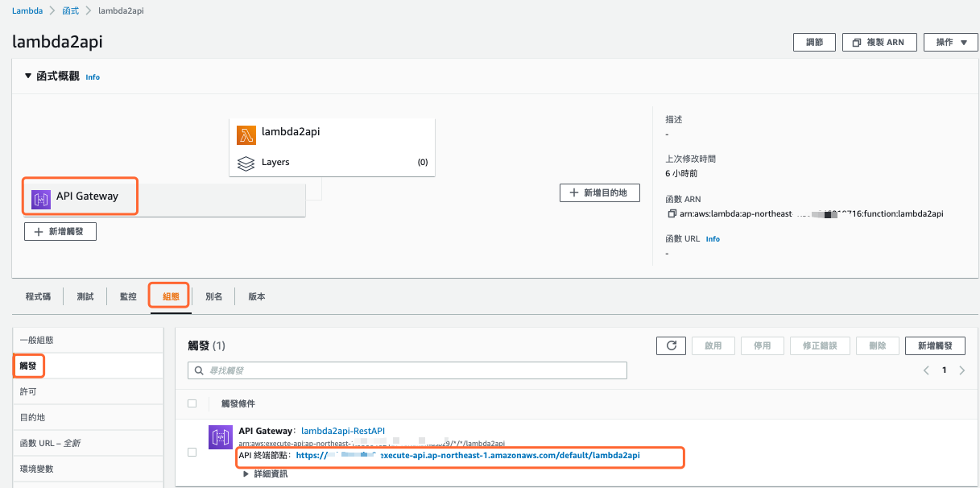Select page 1 in pagination
Screen dimensions: 980x488
coord(945,370)
